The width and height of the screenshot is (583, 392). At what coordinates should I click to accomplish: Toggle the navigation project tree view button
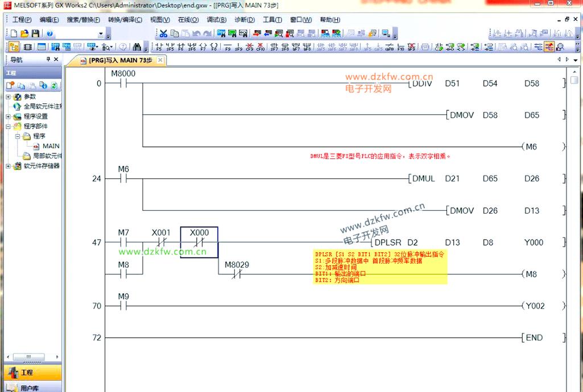tap(14, 47)
